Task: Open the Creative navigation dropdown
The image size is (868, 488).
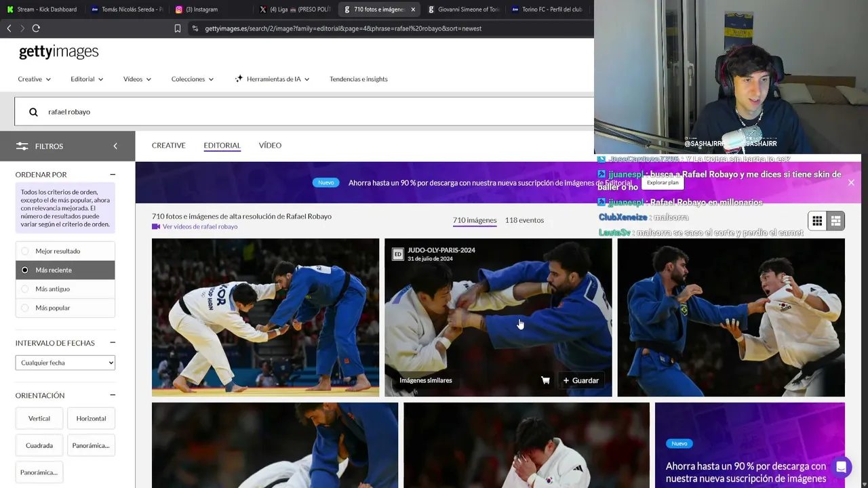Action: [35, 79]
